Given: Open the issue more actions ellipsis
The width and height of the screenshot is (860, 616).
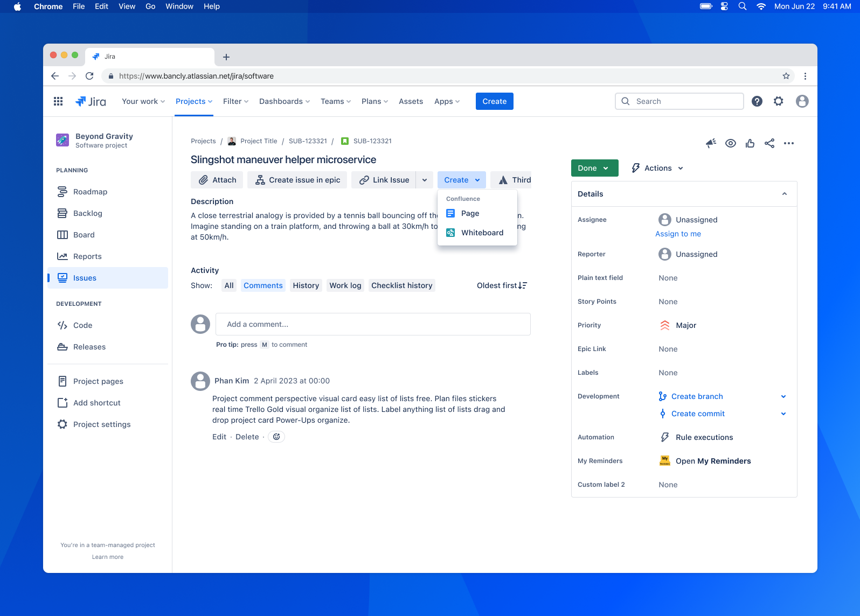Looking at the screenshot, I should (789, 143).
